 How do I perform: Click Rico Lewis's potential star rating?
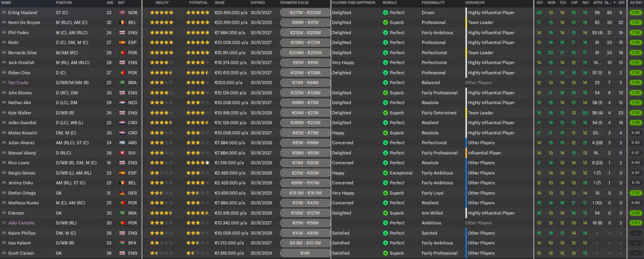coord(198,163)
